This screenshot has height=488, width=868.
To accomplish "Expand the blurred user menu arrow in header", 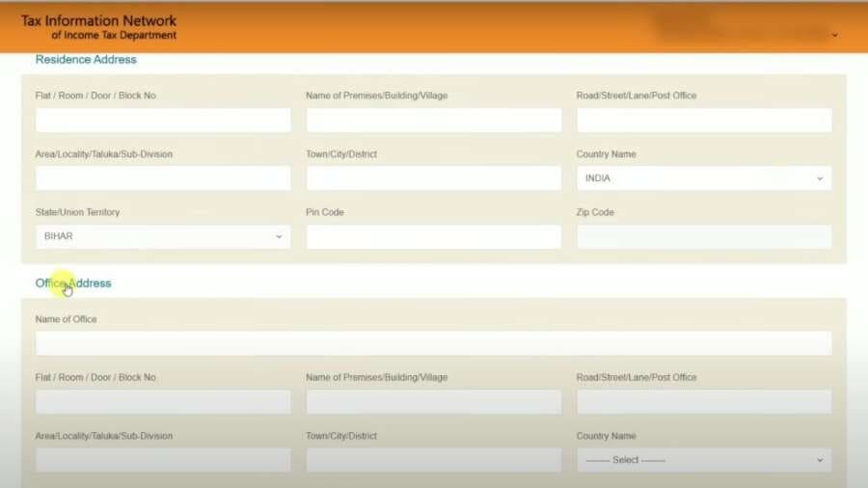I will [x=835, y=36].
